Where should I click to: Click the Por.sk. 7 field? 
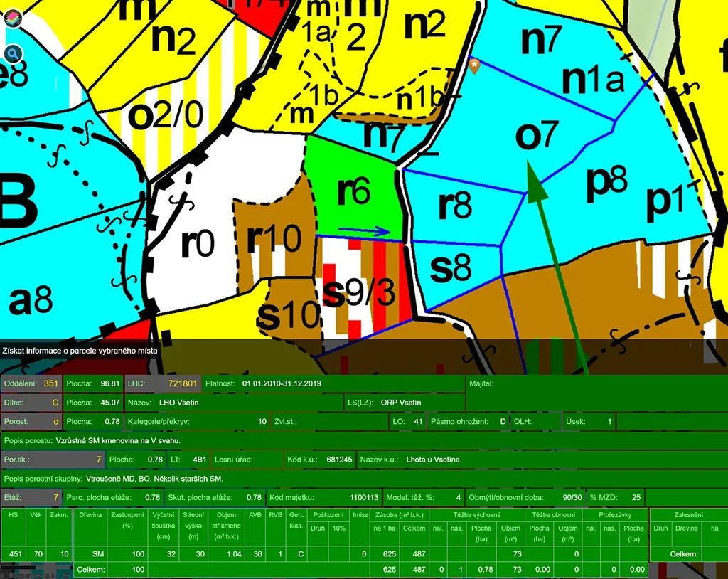(53, 460)
